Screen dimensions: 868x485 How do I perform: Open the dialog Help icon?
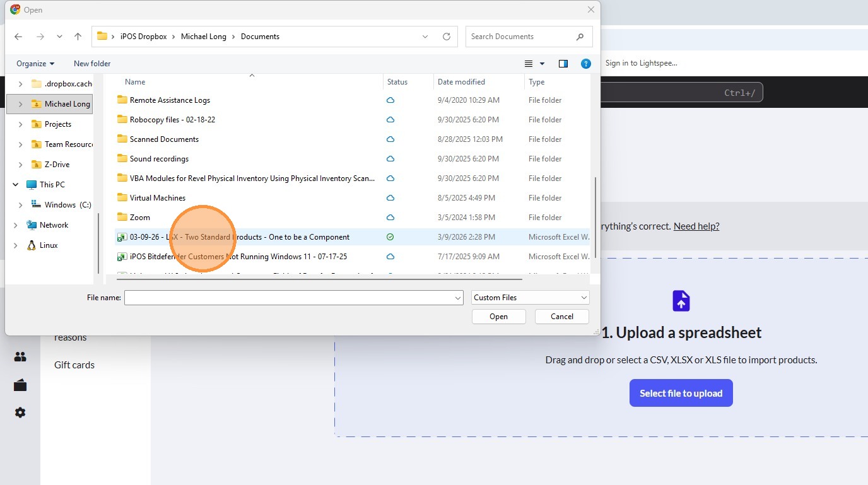(x=585, y=64)
